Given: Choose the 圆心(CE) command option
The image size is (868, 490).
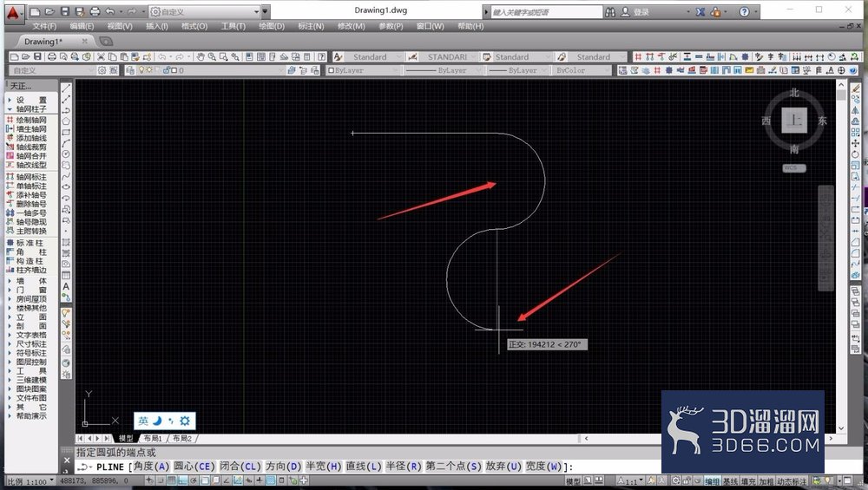Looking at the screenshot, I should (194, 467).
